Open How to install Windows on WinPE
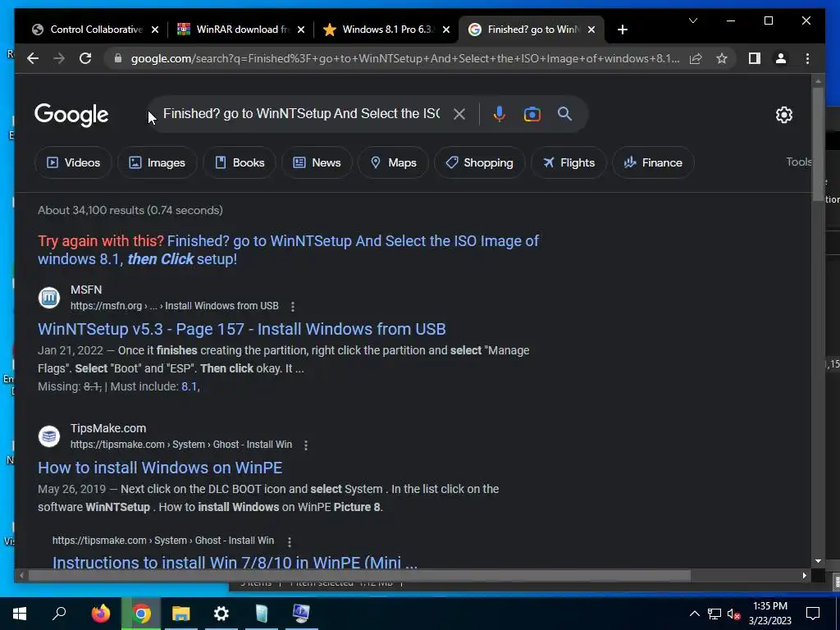This screenshot has height=630, width=840. 160,467
